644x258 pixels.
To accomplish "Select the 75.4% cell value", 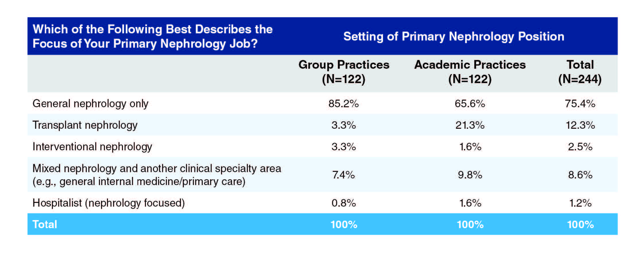I will pyautogui.click(x=580, y=103).
